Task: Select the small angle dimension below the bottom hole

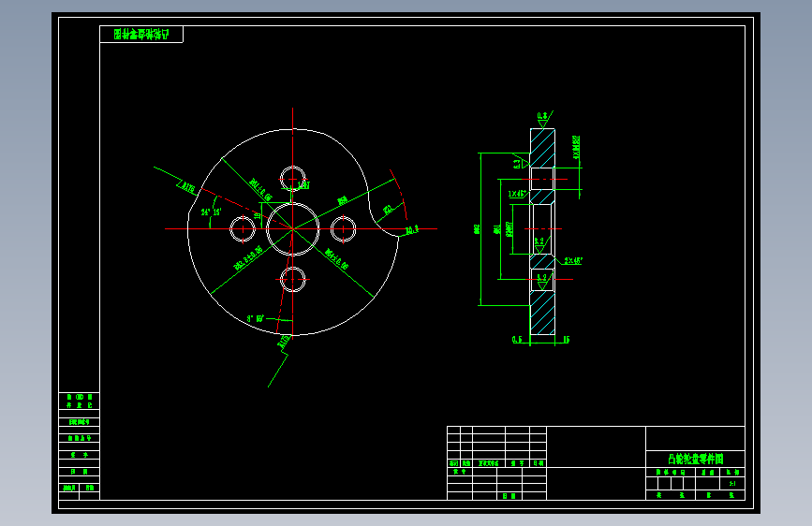Action: 256,318
